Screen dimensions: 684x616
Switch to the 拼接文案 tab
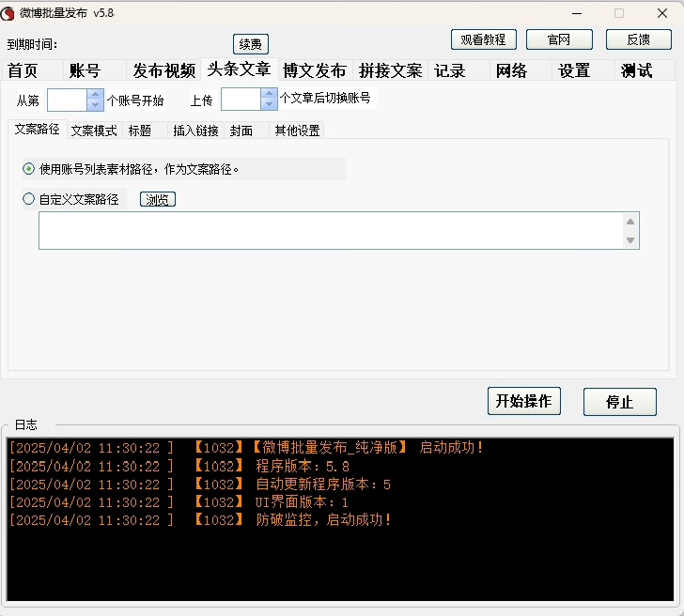[x=391, y=70]
